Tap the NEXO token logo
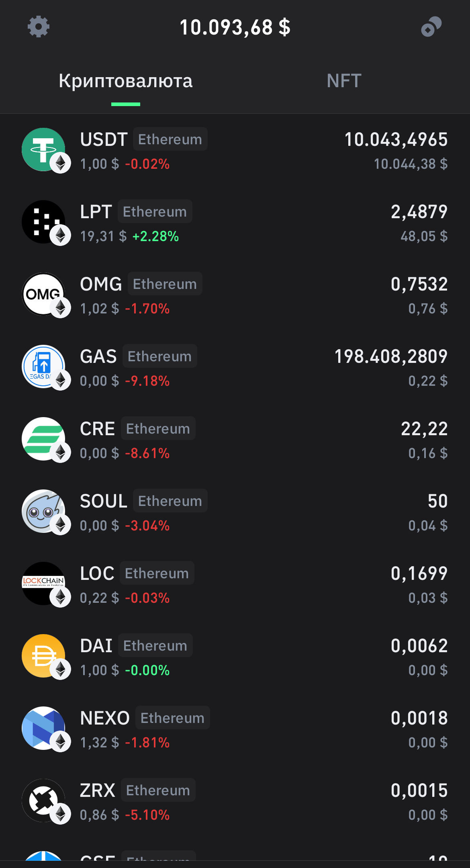The image size is (470, 868). 43,728
